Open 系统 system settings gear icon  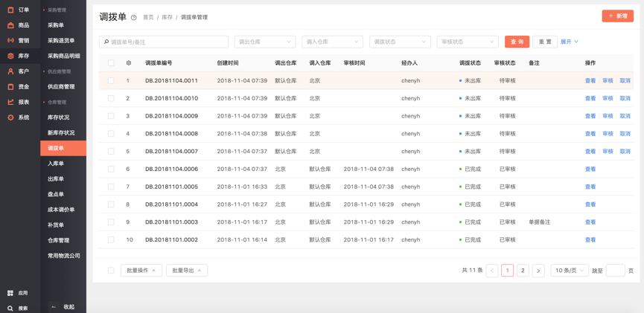(10, 117)
